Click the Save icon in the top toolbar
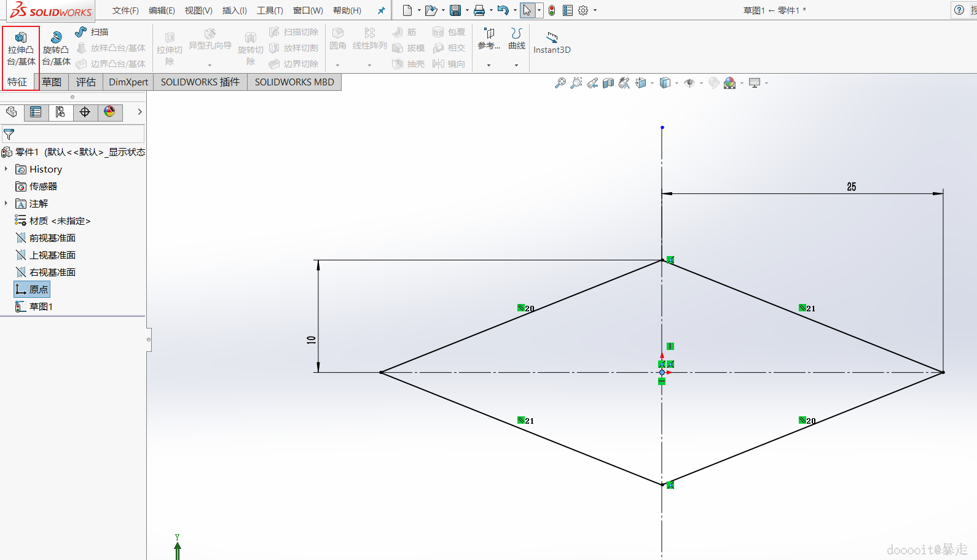Screen dimensions: 977x560 click(455, 10)
